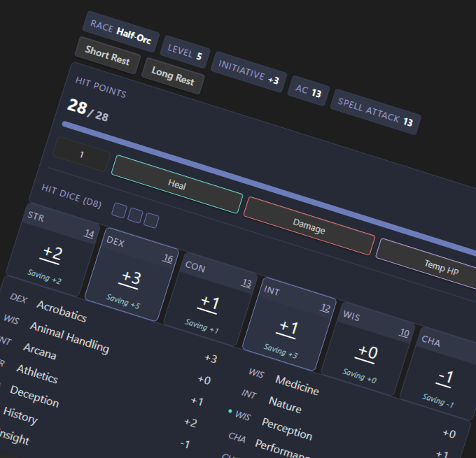Click the Athletics +2 bonus value
Viewport: 476px width, 458px height.
190,422
